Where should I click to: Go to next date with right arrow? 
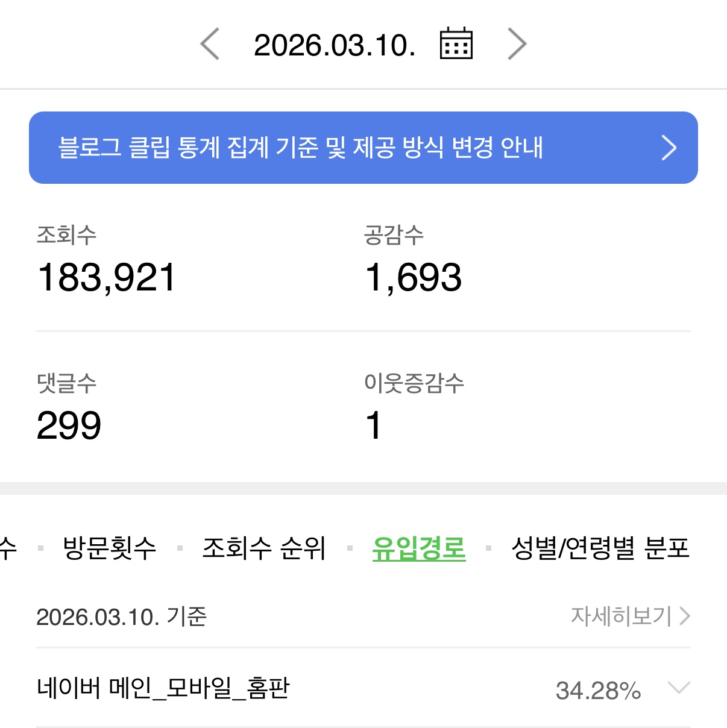click(517, 44)
